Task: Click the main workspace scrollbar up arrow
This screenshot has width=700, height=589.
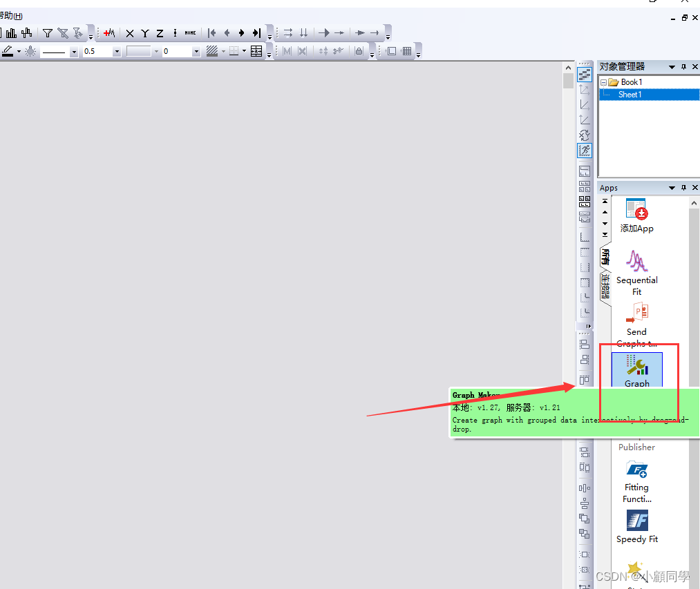Action: click(x=568, y=68)
